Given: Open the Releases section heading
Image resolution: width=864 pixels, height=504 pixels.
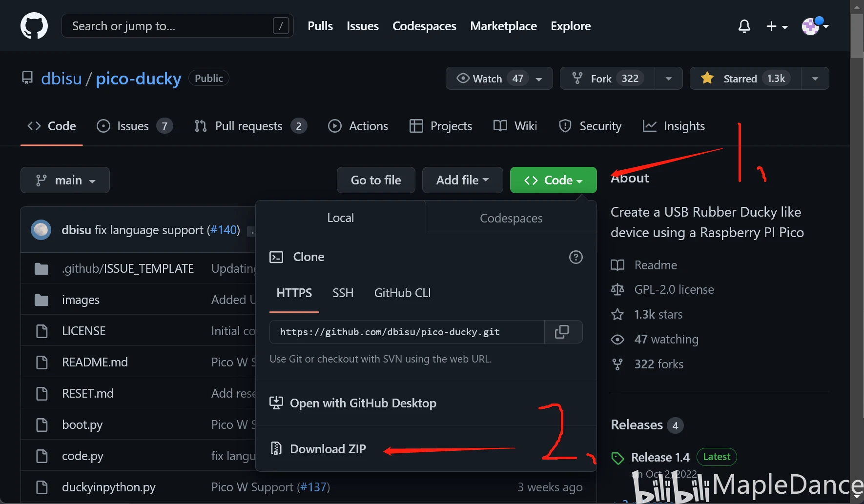Looking at the screenshot, I should (x=637, y=425).
